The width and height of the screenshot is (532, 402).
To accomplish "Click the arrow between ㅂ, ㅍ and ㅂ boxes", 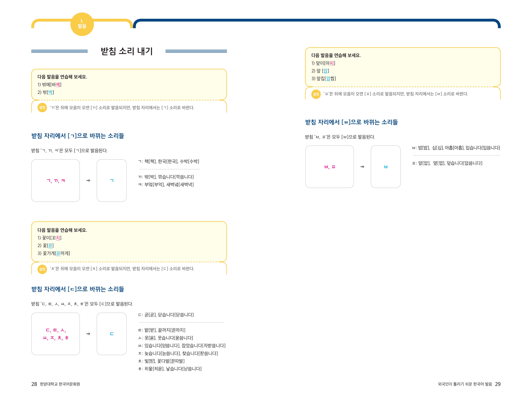I will (x=362, y=167).
